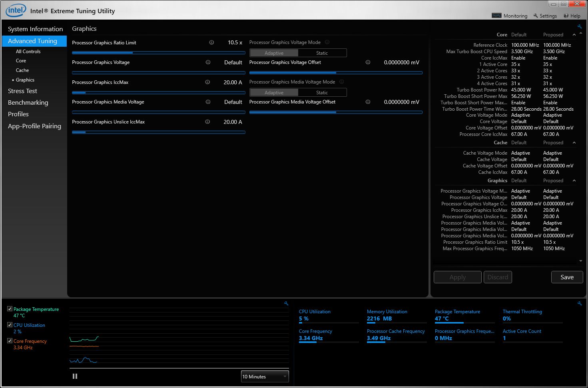Click the Processor Graphics Frequency 0 MHz tile
Image resolution: width=588 pixels, height=388 pixels.
tap(464, 335)
